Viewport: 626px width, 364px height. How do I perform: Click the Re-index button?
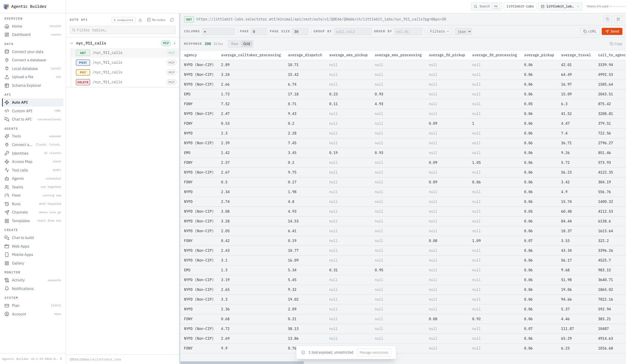point(156,20)
